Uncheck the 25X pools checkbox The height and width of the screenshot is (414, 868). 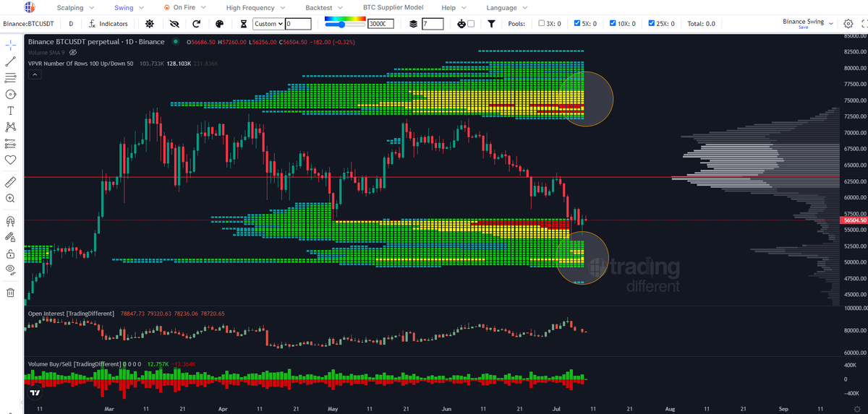point(652,23)
